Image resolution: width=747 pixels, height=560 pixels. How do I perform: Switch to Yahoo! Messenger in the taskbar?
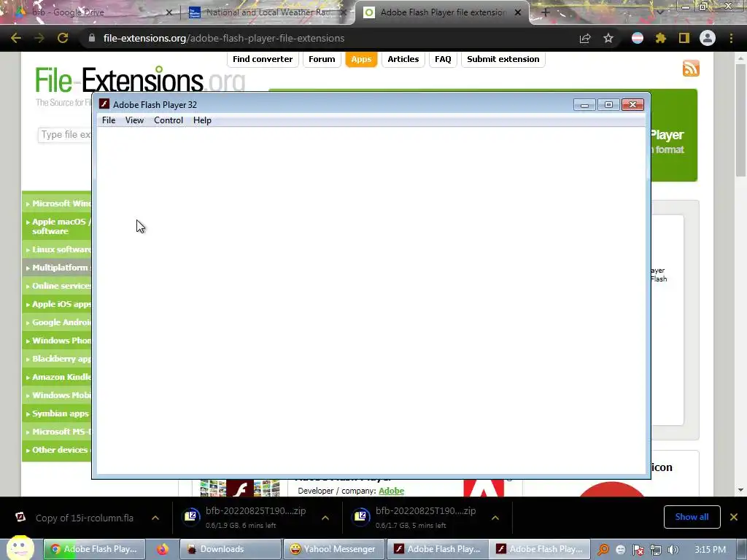(333, 549)
